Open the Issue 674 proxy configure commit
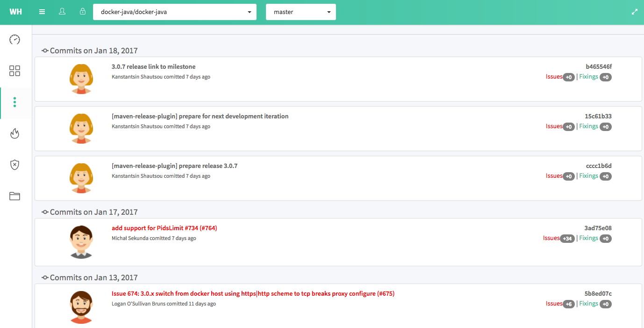The width and height of the screenshot is (644, 328). pyautogui.click(x=253, y=294)
